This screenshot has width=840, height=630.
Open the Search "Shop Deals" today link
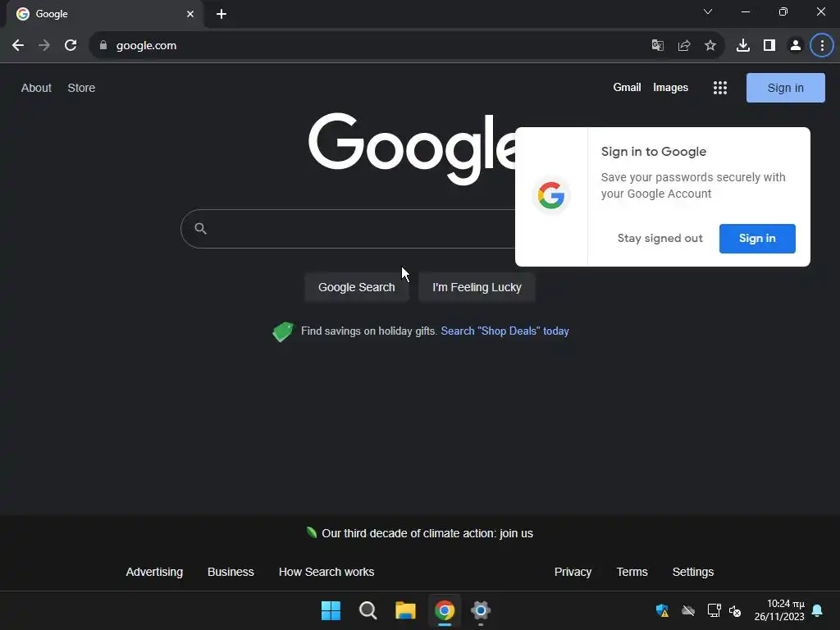(x=504, y=331)
